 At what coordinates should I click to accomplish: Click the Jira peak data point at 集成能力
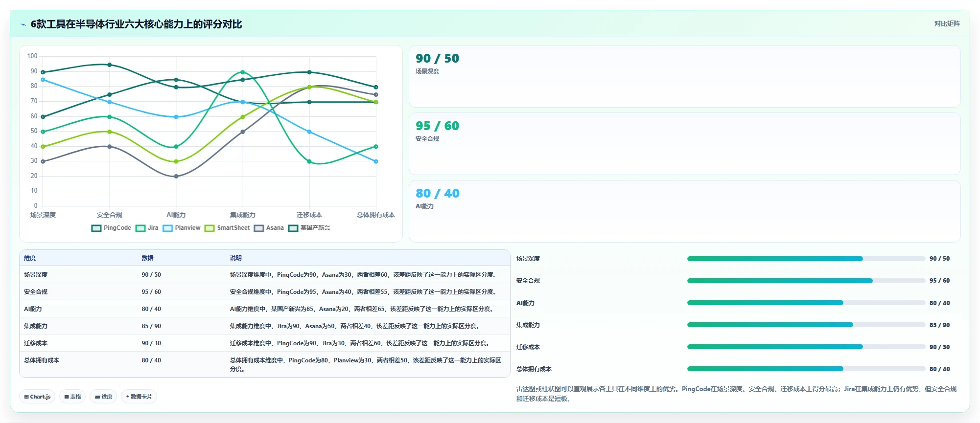243,72
